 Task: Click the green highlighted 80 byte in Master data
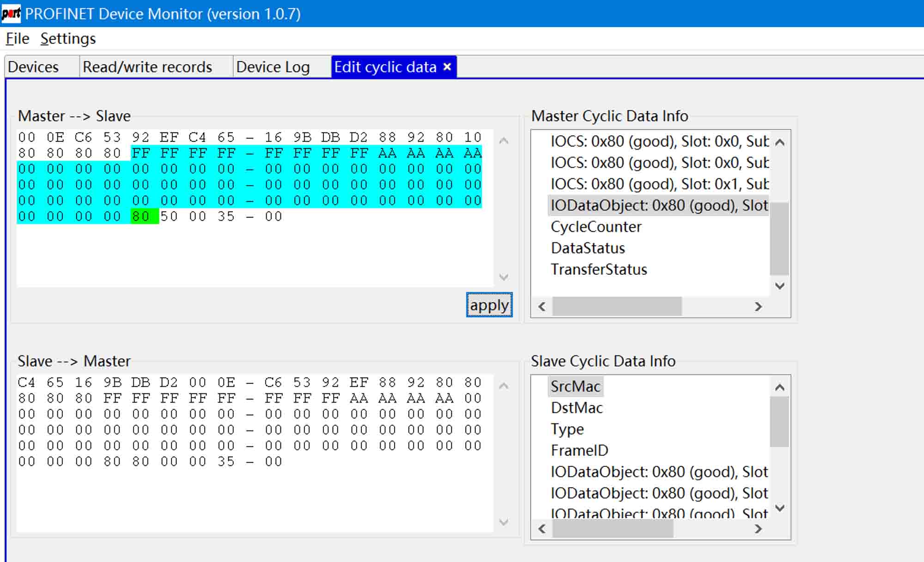click(x=141, y=217)
